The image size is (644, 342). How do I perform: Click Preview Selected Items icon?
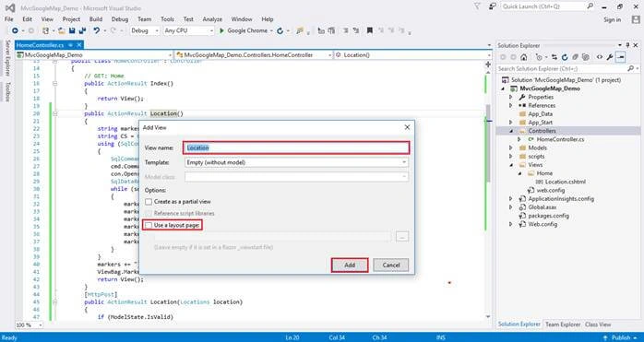[x=621, y=57]
